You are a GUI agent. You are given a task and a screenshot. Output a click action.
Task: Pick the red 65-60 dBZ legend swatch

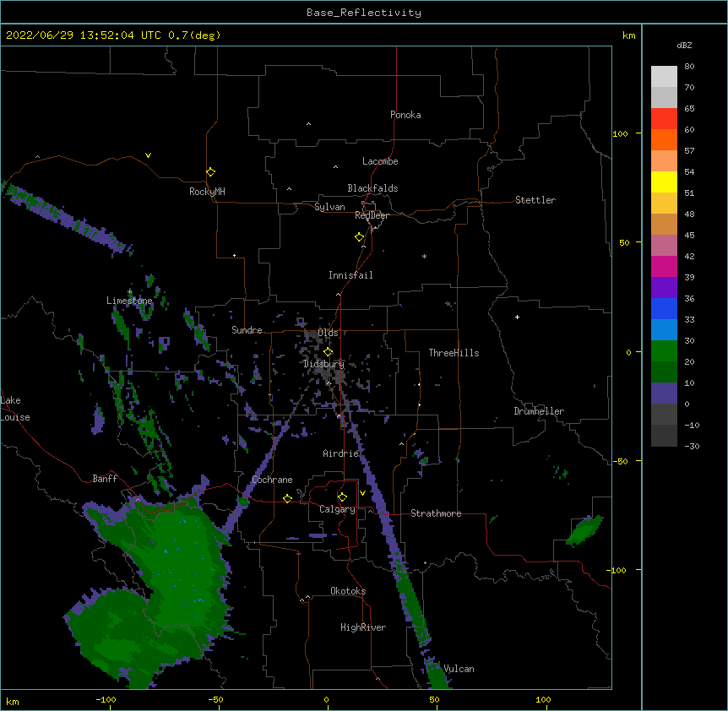click(x=664, y=119)
